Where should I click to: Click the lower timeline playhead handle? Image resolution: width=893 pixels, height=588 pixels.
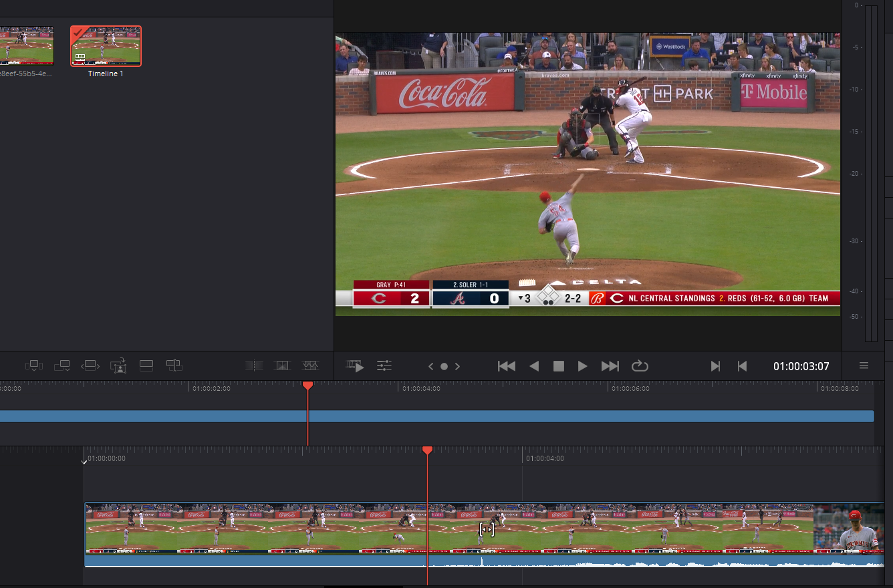(427, 451)
